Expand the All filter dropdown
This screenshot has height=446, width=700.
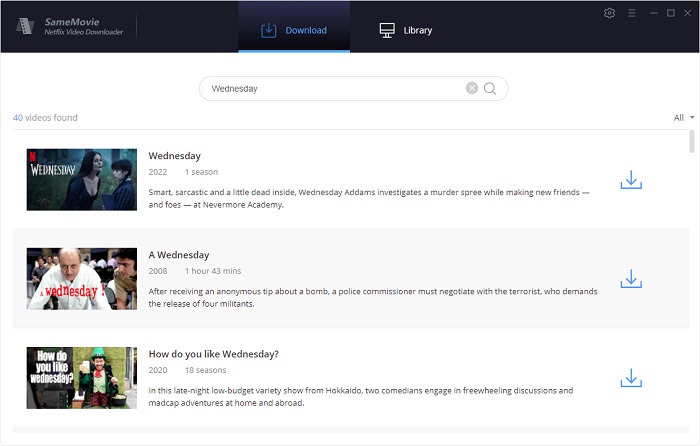pos(684,118)
